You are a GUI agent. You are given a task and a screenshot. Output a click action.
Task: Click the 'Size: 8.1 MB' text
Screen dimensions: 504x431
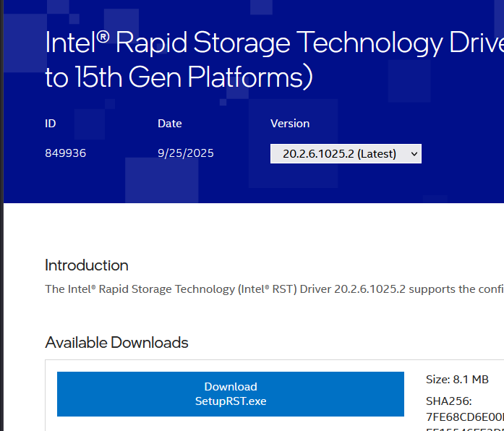pos(457,380)
